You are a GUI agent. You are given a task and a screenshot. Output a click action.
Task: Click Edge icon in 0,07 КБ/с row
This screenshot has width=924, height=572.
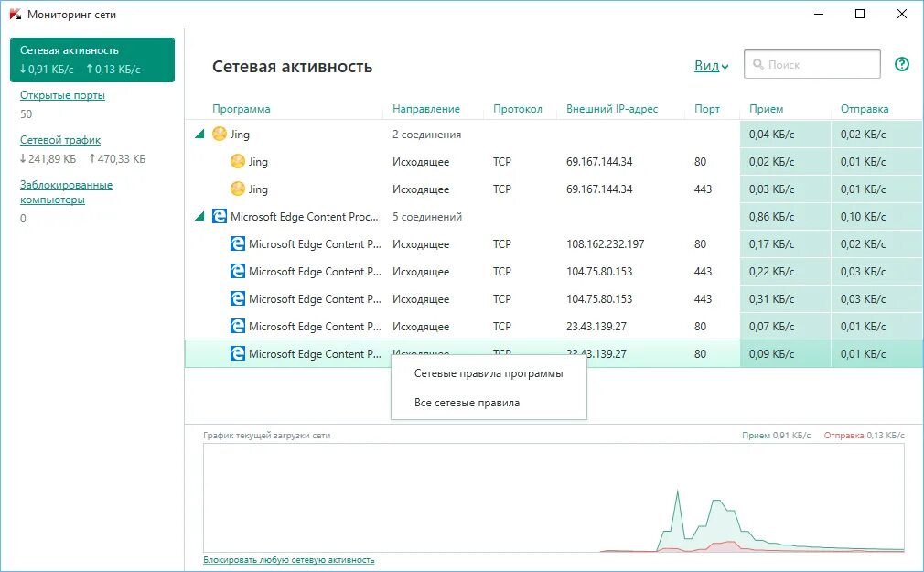click(238, 326)
